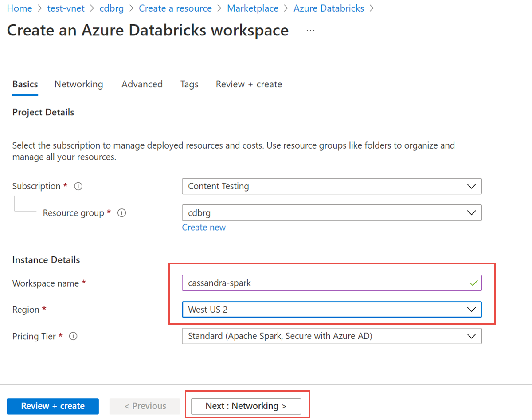
Task: Switch to the Networking tab
Action: point(78,84)
